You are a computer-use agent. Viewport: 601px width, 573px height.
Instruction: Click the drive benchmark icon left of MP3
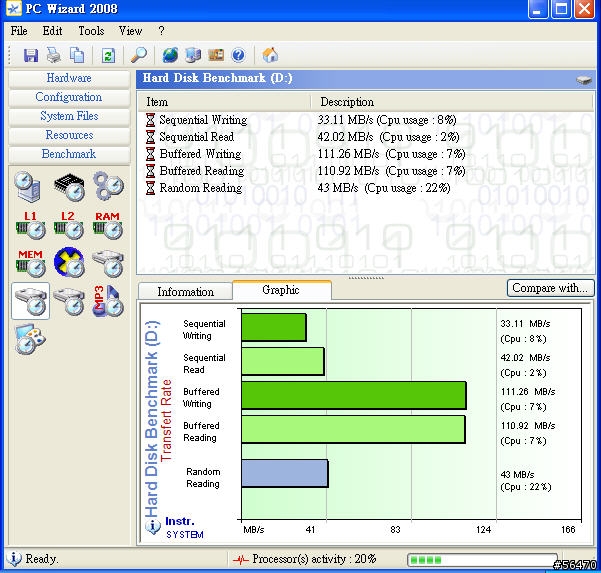pyautogui.click(x=69, y=302)
